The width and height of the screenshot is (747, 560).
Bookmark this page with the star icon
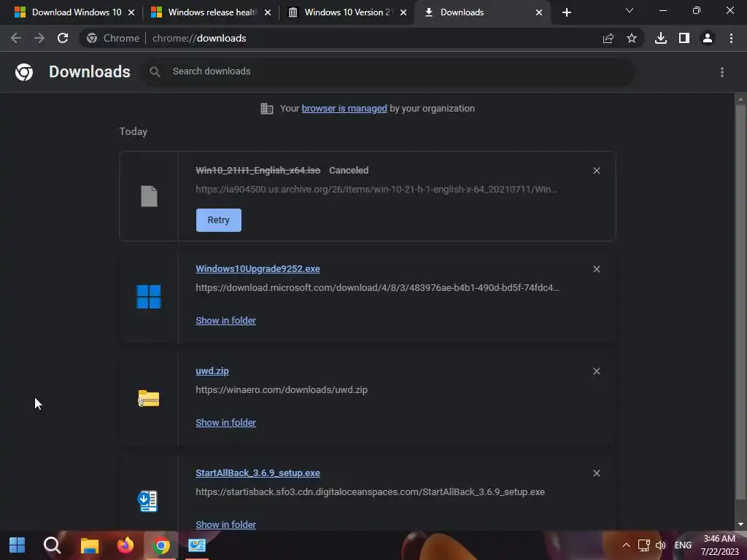(632, 38)
